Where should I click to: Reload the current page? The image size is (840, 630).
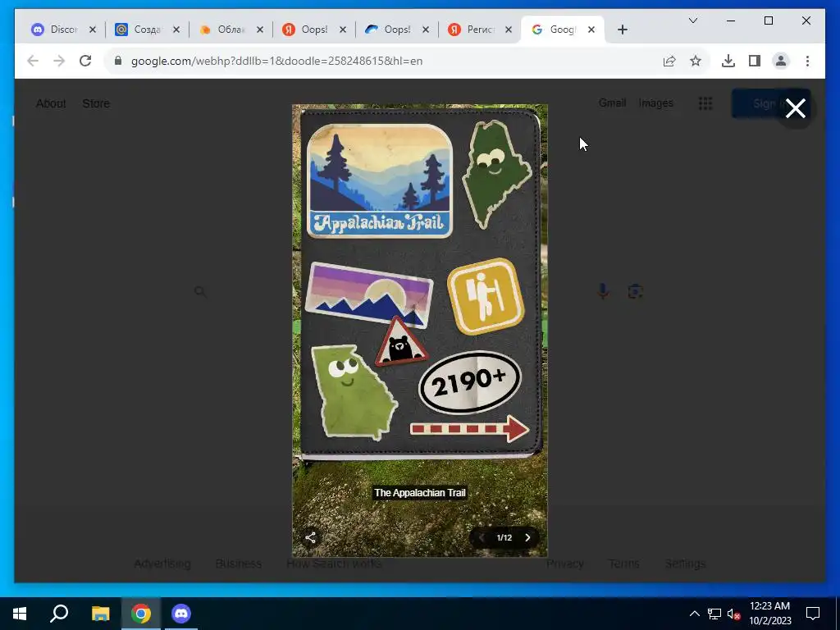point(85,61)
